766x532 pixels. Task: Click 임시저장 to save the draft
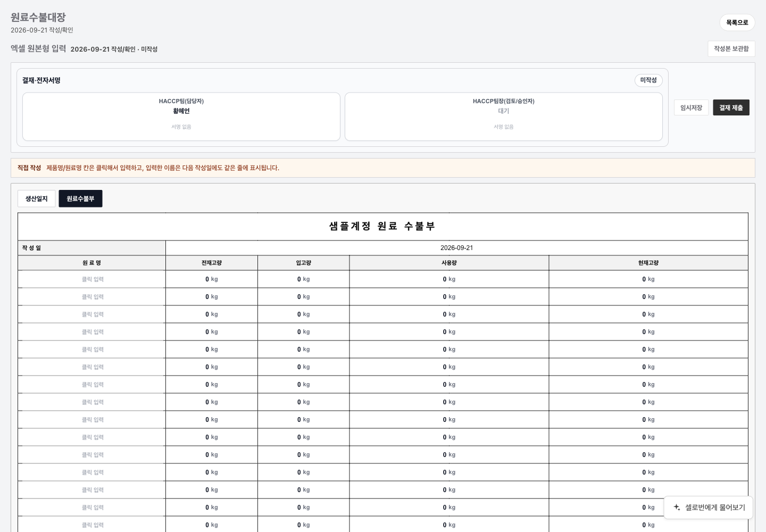[691, 107]
